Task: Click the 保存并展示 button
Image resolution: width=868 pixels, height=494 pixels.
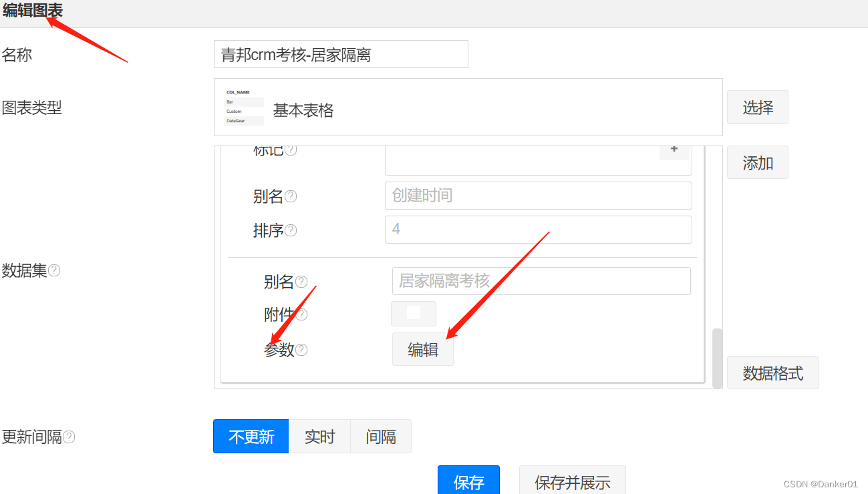Action: 573,480
